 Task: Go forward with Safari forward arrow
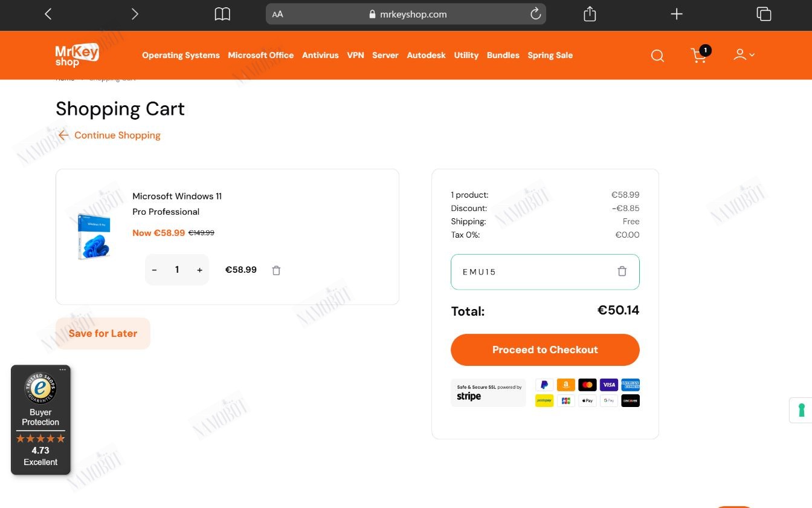coord(135,14)
